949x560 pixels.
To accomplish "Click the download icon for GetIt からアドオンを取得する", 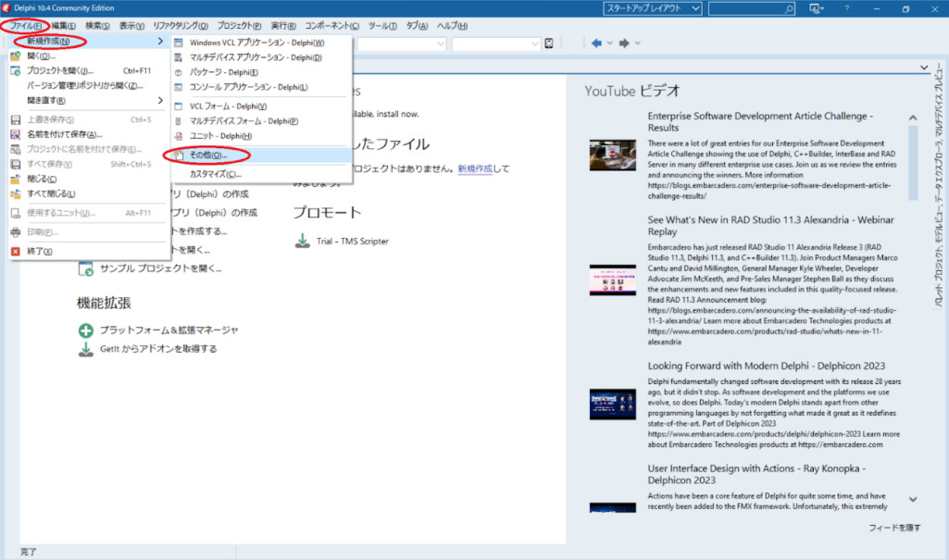I will [86, 349].
